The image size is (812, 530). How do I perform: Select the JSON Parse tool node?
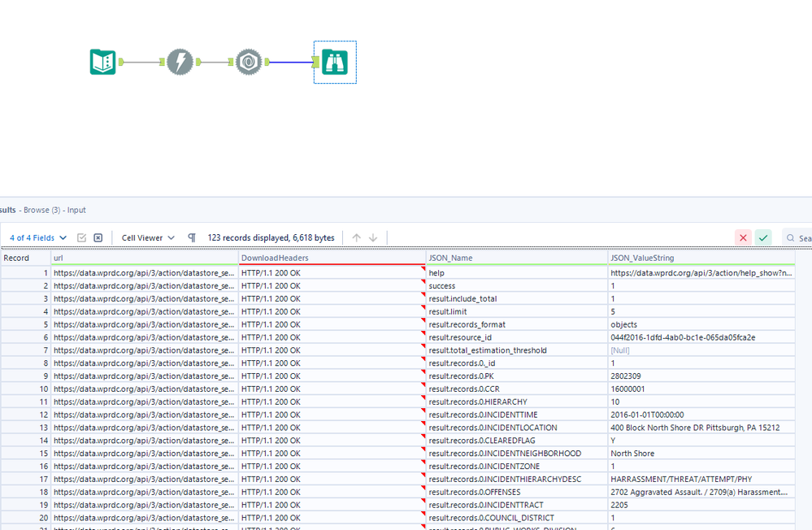click(x=248, y=62)
